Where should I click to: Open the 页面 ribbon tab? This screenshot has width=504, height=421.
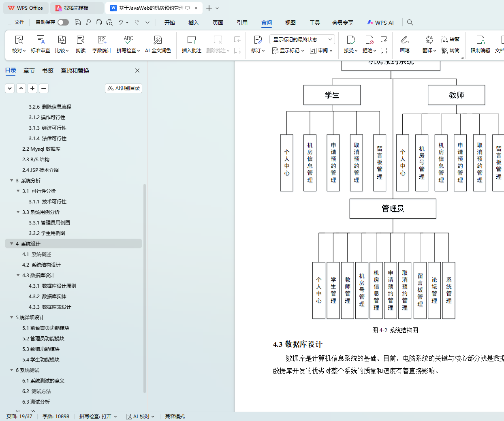pos(218,23)
